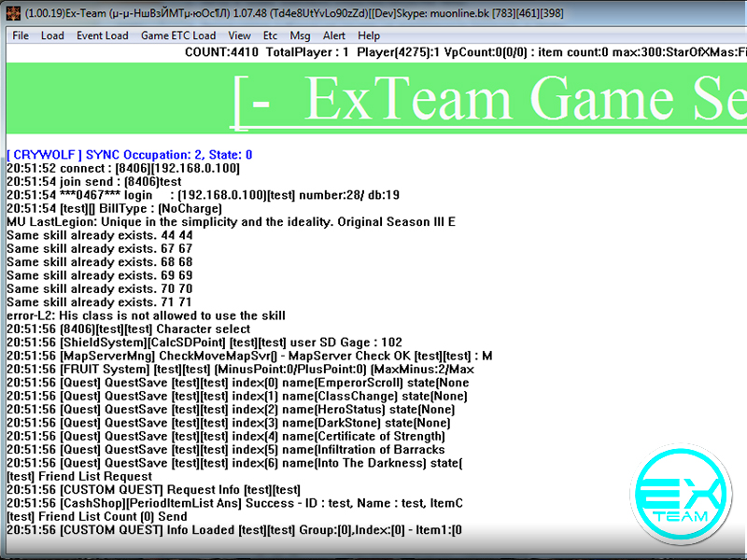Open the View menu

pyautogui.click(x=239, y=35)
